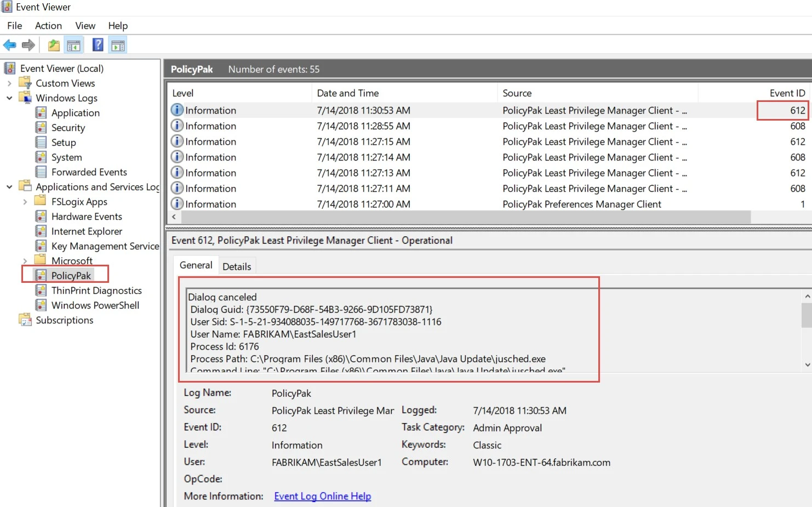812x507 pixels.
Task: Toggle the console tree visibility icon
Action: 74,44
